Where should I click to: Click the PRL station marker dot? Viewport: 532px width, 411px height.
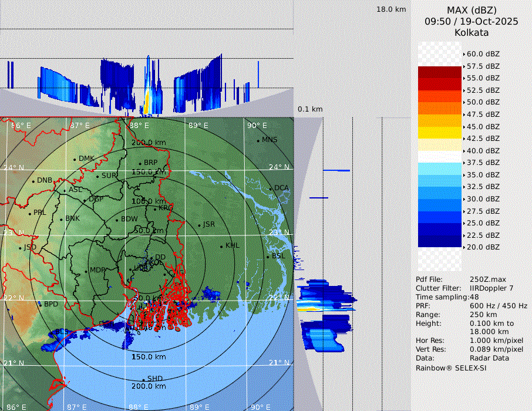coord(29,213)
